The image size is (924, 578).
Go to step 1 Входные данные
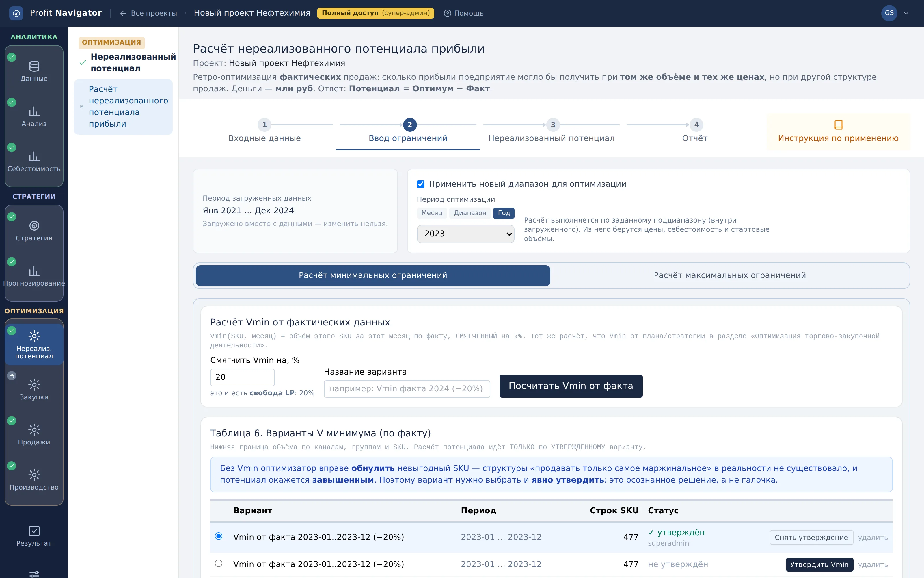coord(264,131)
